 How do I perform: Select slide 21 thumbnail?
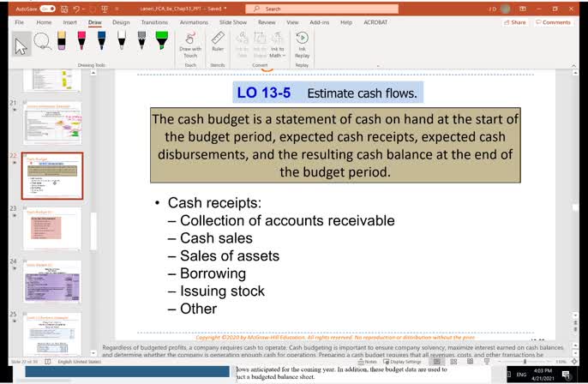click(x=52, y=123)
